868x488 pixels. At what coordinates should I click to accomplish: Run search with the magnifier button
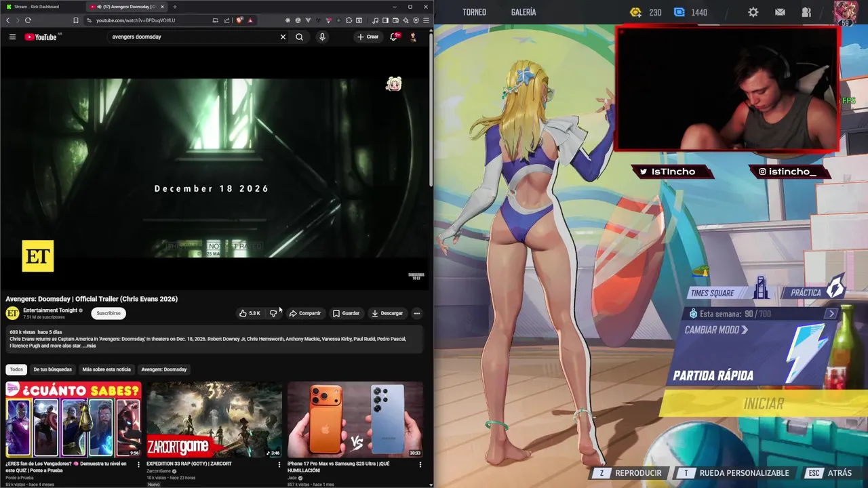299,37
